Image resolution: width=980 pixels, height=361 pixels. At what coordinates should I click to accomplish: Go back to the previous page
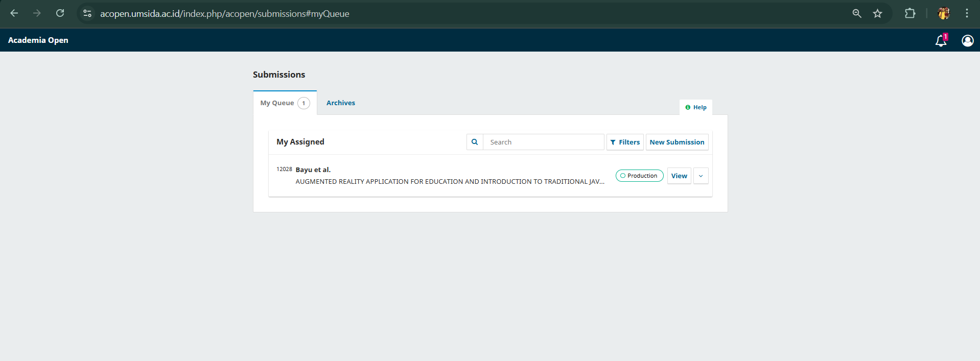(14, 14)
